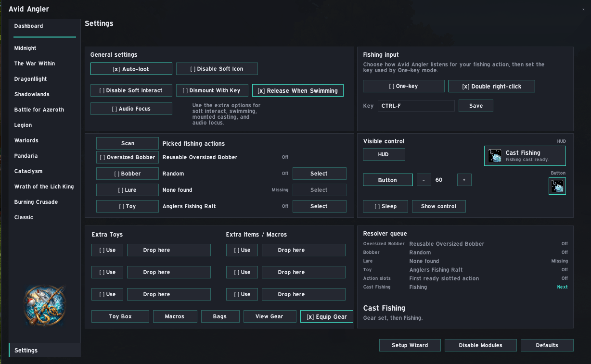Open the Macros button
Viewport: 591px width, 364px height.
coord(175,316)
